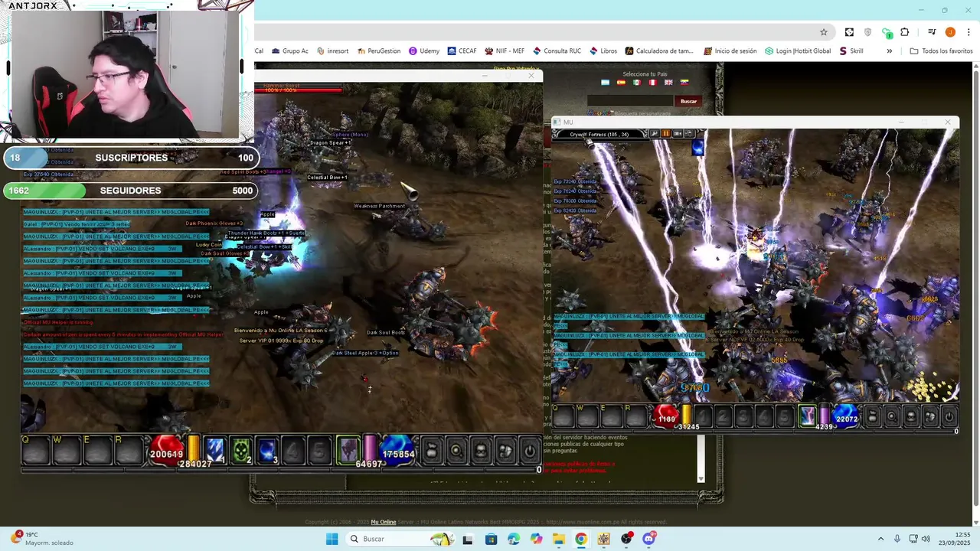Click the red health orb in right MU window

(667, 416)
